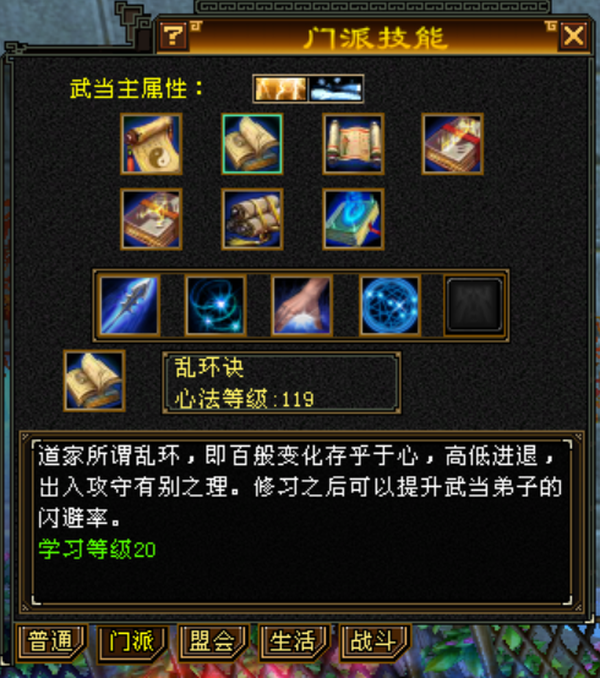Select the highlighted open book skill icon
The height and width of the screenshot is (678, 600).
(x=252, y=144)
